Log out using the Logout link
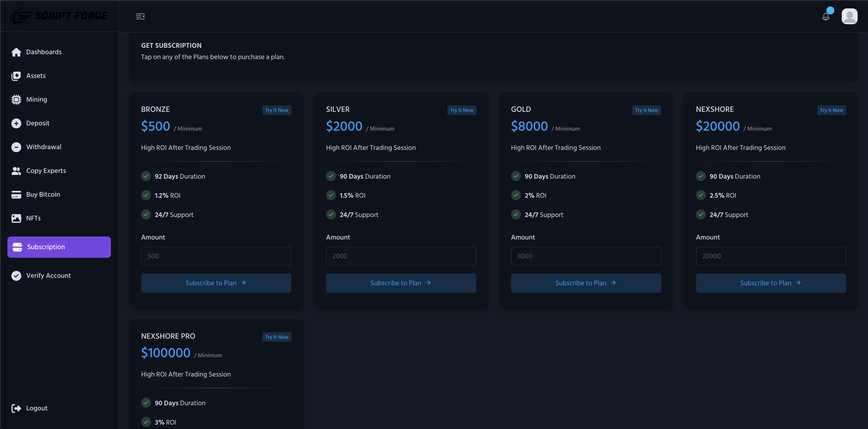 click(x=36, y=408)
